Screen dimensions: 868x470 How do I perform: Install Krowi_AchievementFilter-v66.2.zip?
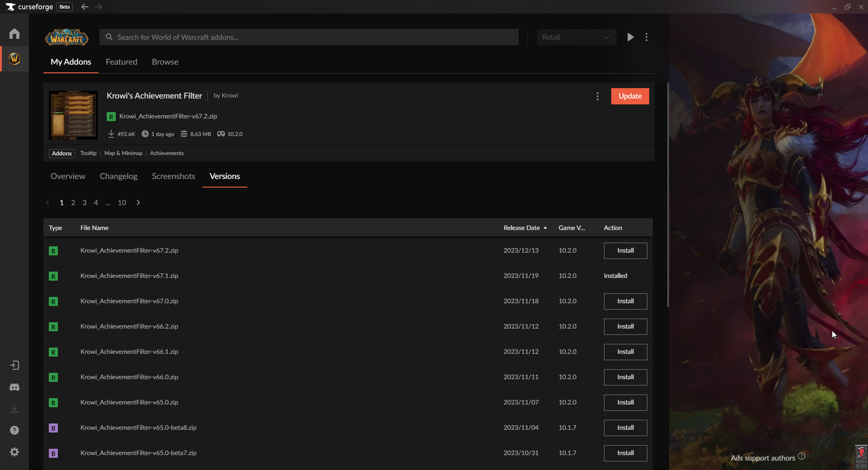[x=625, y=326]
